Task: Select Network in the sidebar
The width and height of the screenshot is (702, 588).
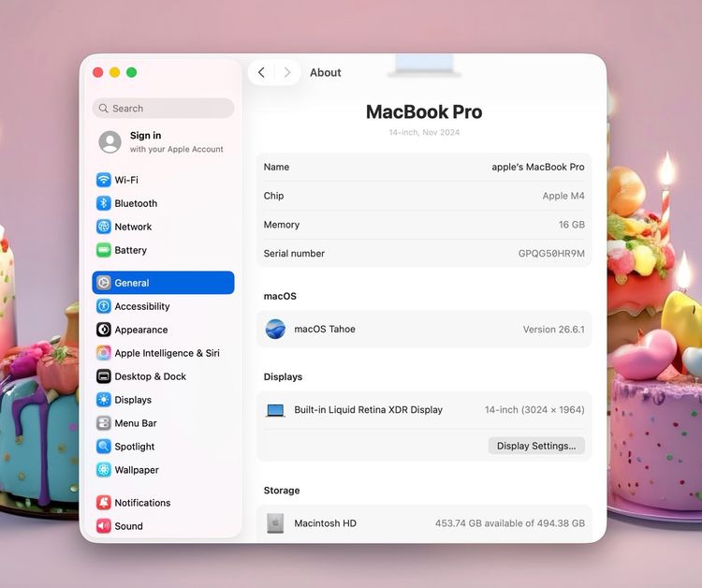Action: click(164, 227)
